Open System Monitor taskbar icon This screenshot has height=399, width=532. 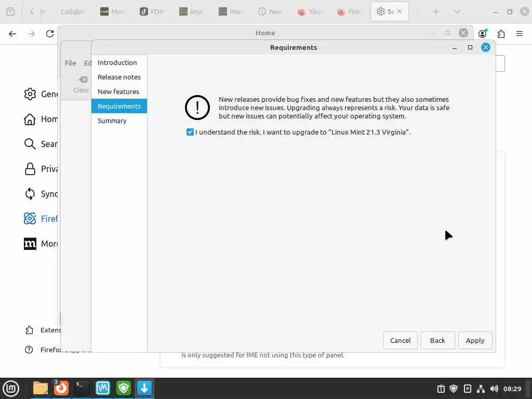click(102, 388)
